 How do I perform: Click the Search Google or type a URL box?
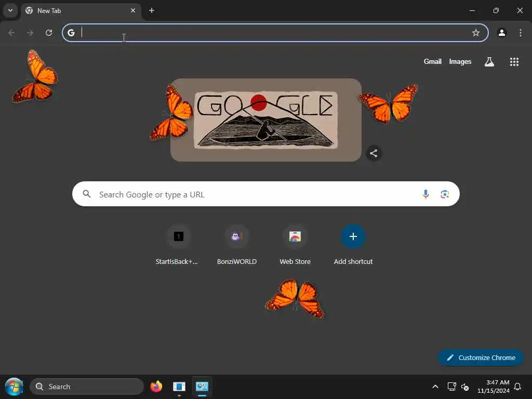265,194
